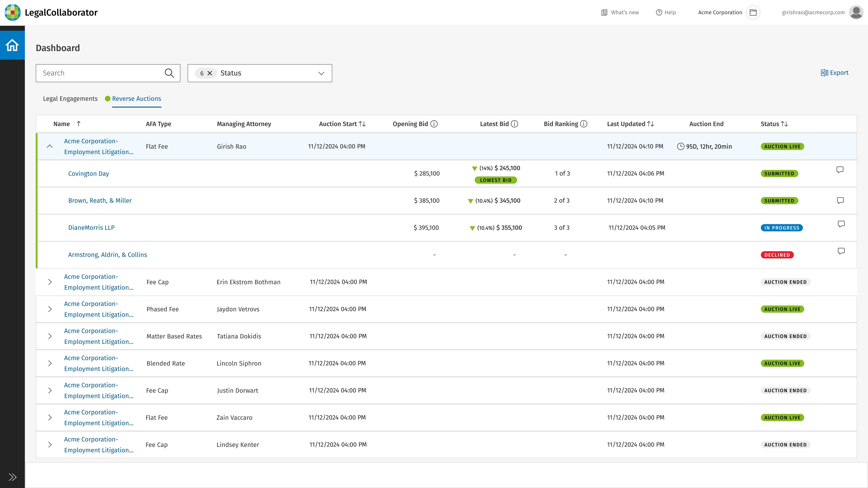Click the girishrao@acmecorp.com account menu

tap(813, 12)
